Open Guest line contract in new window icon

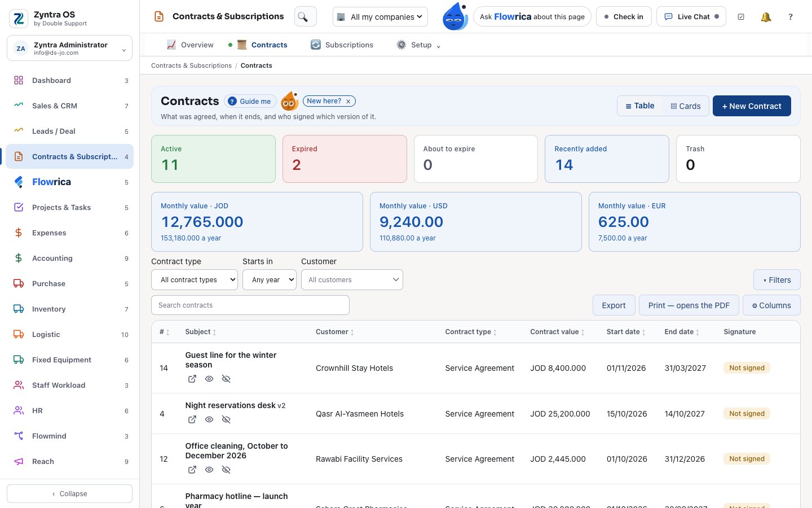(192, 379)
